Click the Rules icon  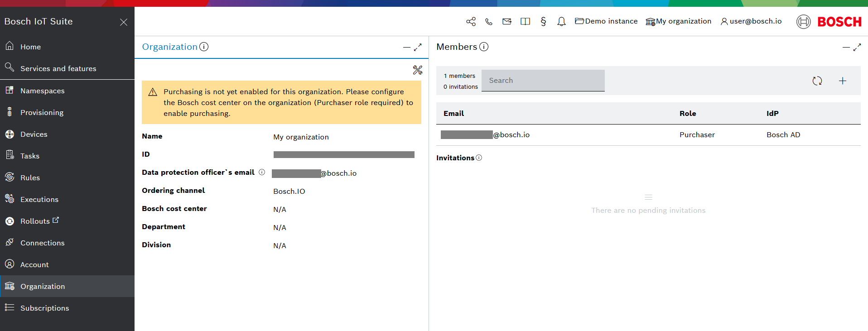(x=10, y=177)
